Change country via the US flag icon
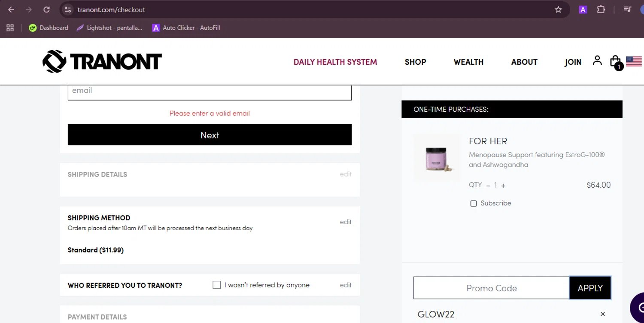644x323 pixels. point(634,61)
